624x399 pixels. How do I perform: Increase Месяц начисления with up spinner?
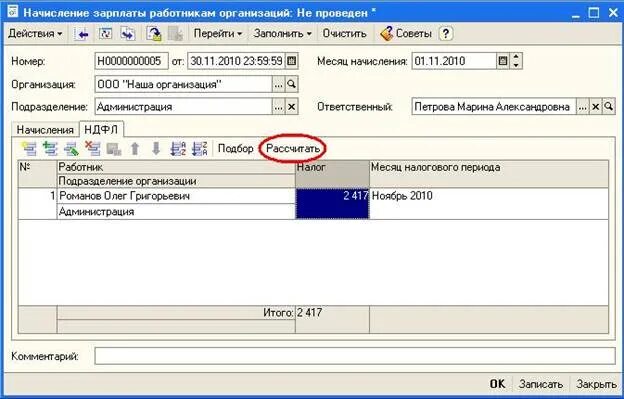[516, 57]
